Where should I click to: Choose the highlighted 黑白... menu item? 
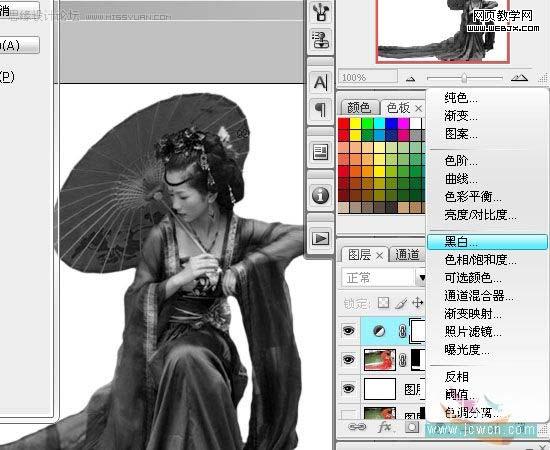pyautogui.click(x=487, y=242)
